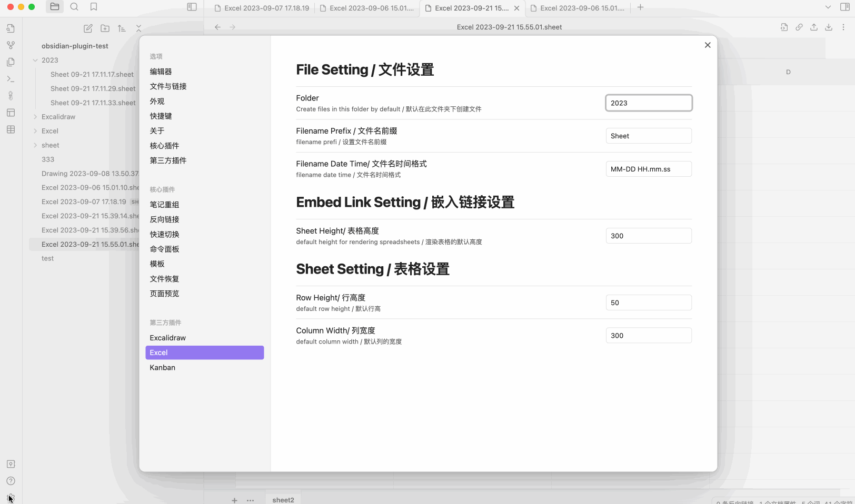Viewport: 855px width, 504px height.
Task: Expand the Excel folder
Action: pyautogui.click(x=35, y=131)
